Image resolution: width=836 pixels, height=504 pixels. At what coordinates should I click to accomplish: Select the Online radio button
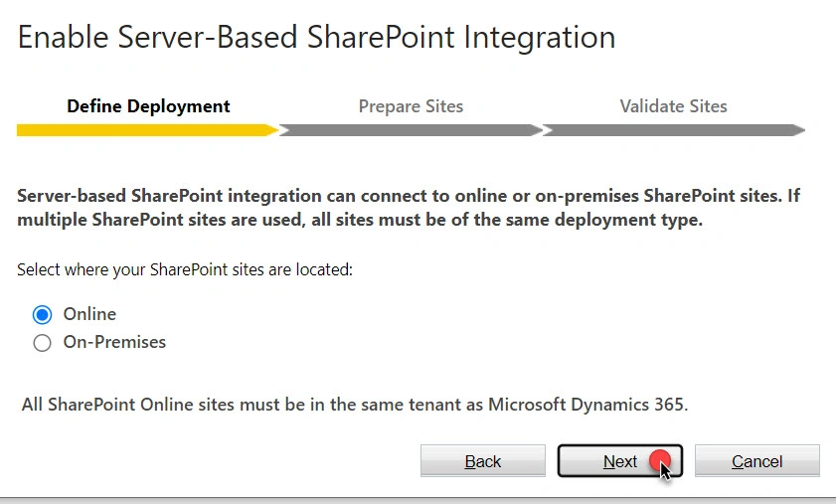42,315
